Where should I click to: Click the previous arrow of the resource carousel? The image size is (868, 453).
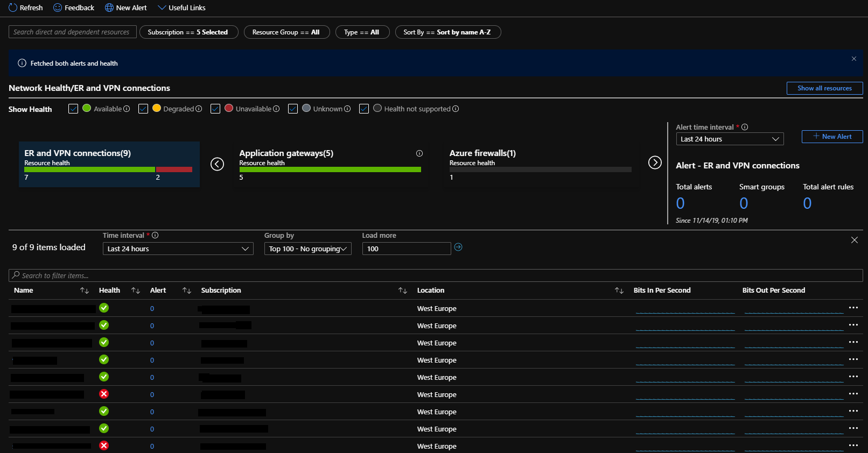tap(217, 164)
